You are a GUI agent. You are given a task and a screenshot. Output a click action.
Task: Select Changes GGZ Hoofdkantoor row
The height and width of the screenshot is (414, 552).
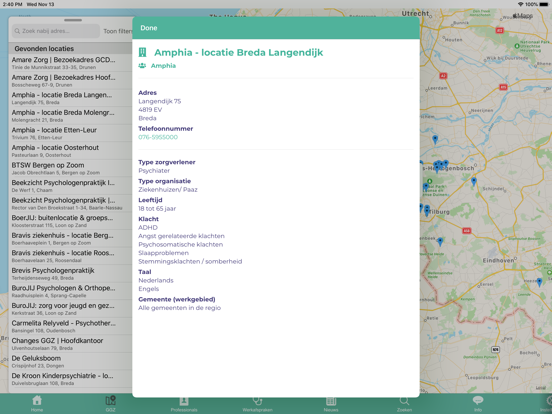tap(70, 344)
